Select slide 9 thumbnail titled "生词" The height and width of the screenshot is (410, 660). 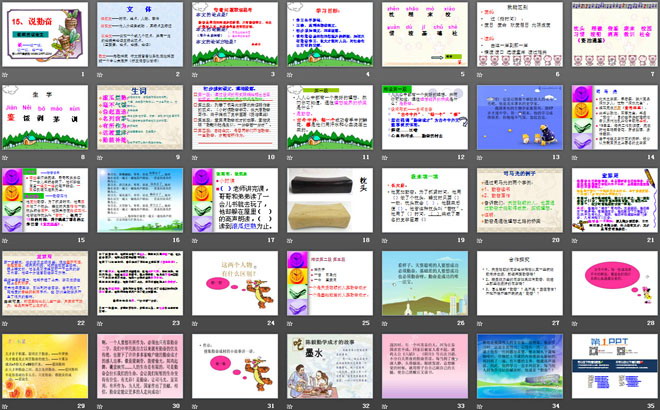(140, 117)
